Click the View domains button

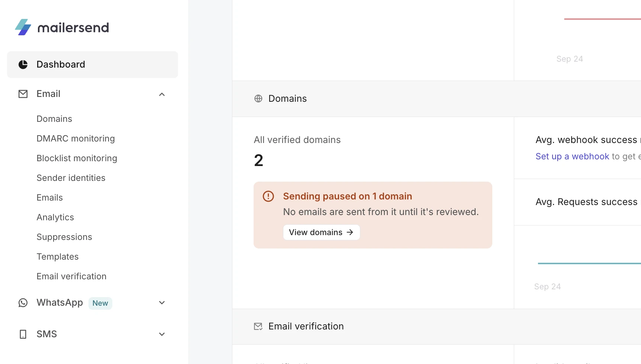pos(322,232)
